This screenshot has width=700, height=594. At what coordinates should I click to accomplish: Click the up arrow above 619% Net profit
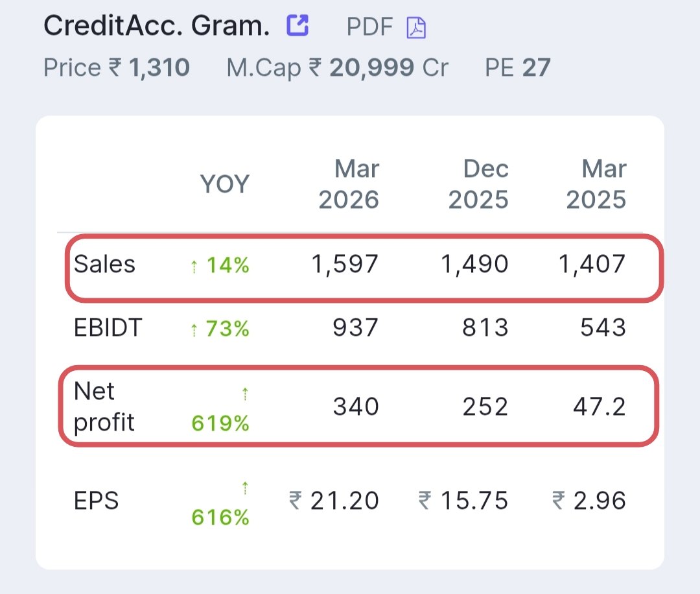(x=244, y=394)
